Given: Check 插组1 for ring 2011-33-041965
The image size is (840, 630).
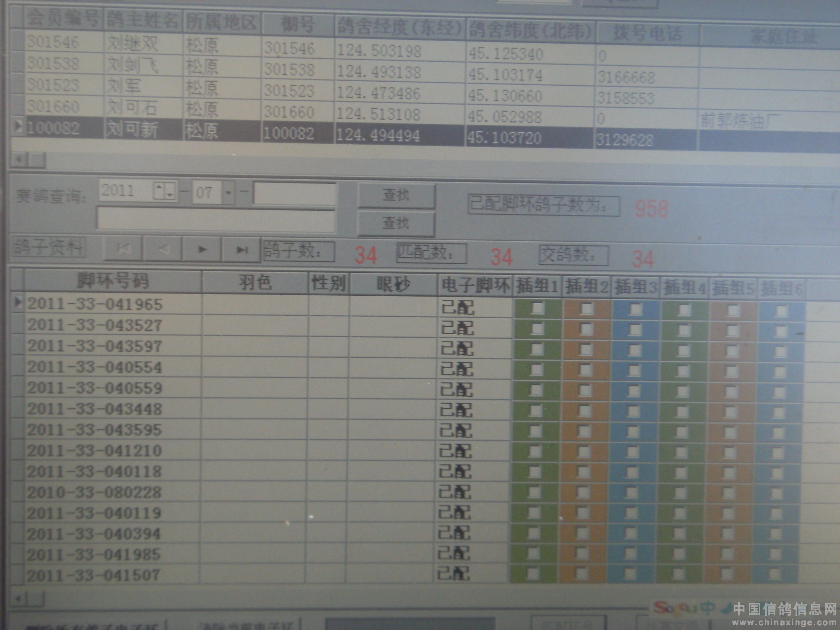Looking at the screenshot, I should 537,308.
